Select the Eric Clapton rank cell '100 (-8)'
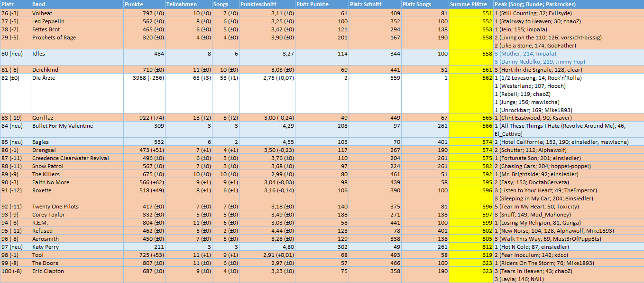The image size is (644, 283). click(15, 271)
